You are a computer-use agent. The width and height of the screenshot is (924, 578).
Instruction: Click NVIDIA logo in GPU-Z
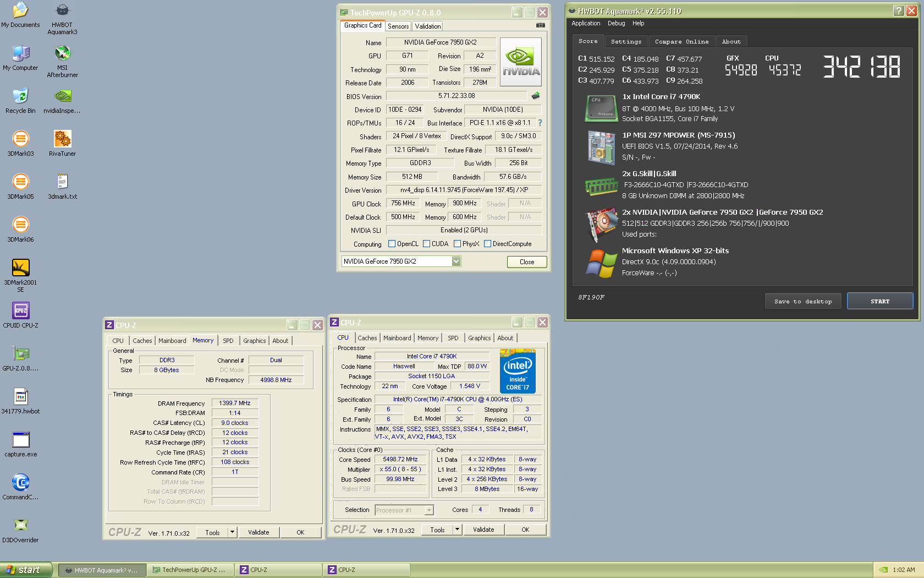[521, 62]
